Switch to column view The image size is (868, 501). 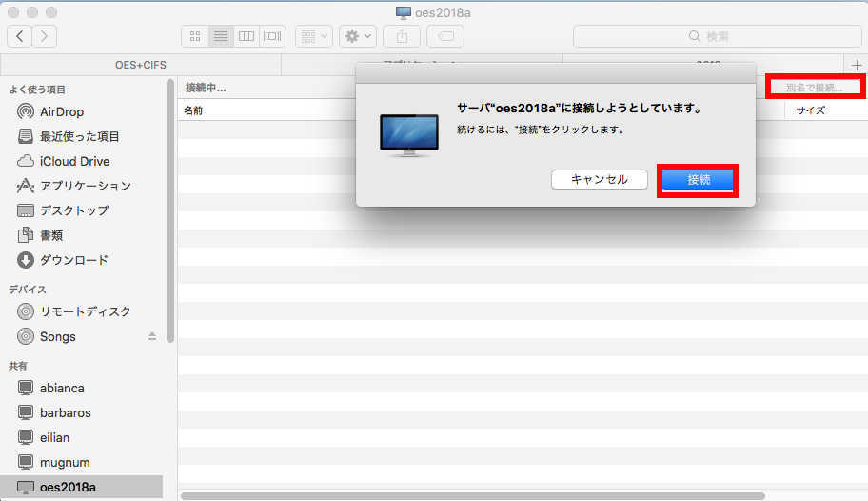pyautogui.click(x=246, y=36)
